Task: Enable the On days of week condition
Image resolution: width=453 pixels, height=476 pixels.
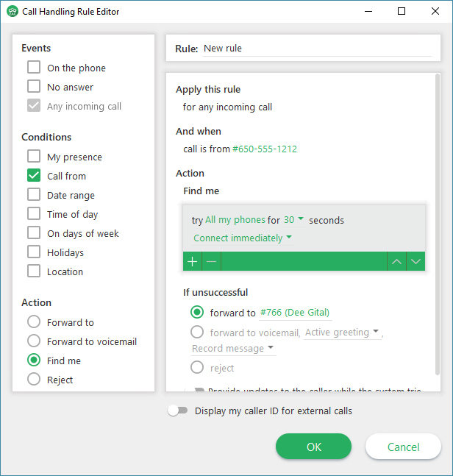Action: [x=34, y=232]
